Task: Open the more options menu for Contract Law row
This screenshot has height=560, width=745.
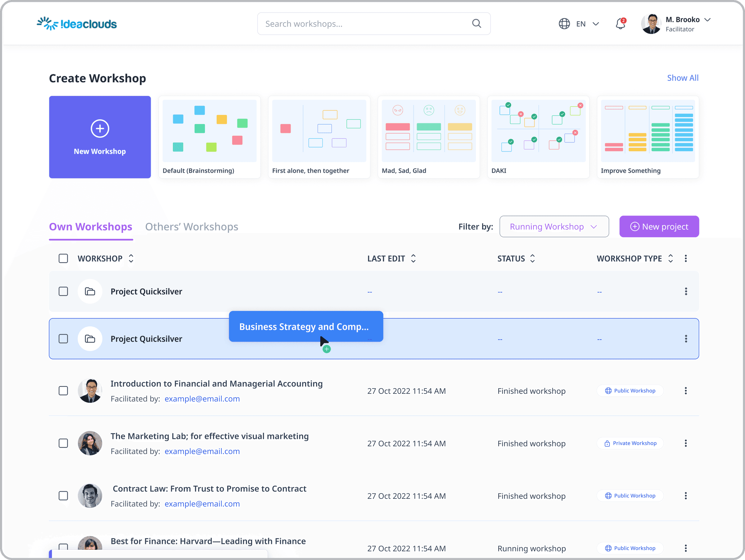Action: pyautogui.click(x=686, y=496)
